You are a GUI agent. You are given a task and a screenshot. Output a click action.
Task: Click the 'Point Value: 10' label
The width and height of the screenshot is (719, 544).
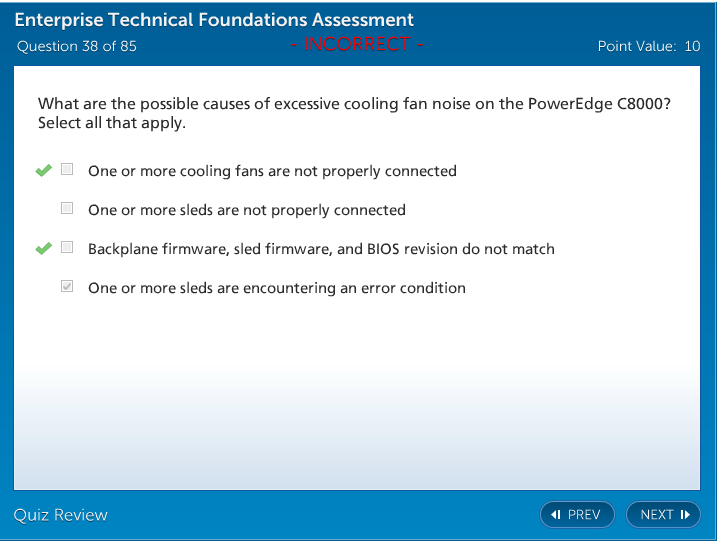(648, 46)
